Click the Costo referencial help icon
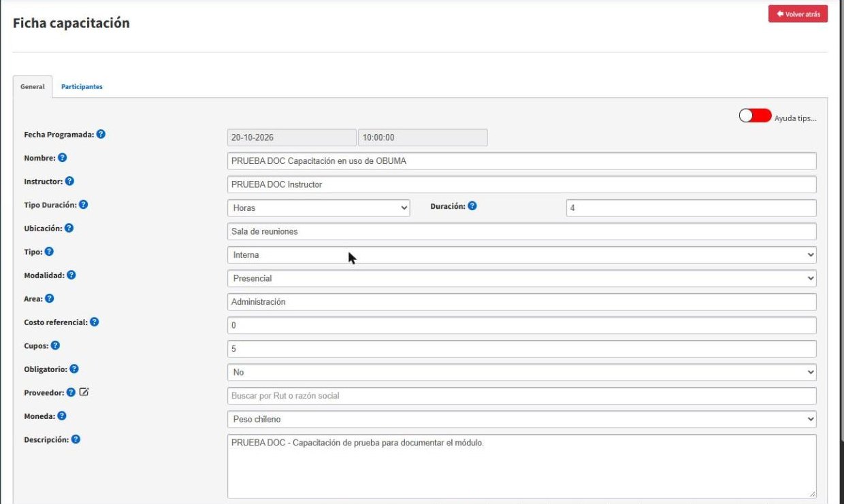 pyautogui.click(x=95, y=322)
